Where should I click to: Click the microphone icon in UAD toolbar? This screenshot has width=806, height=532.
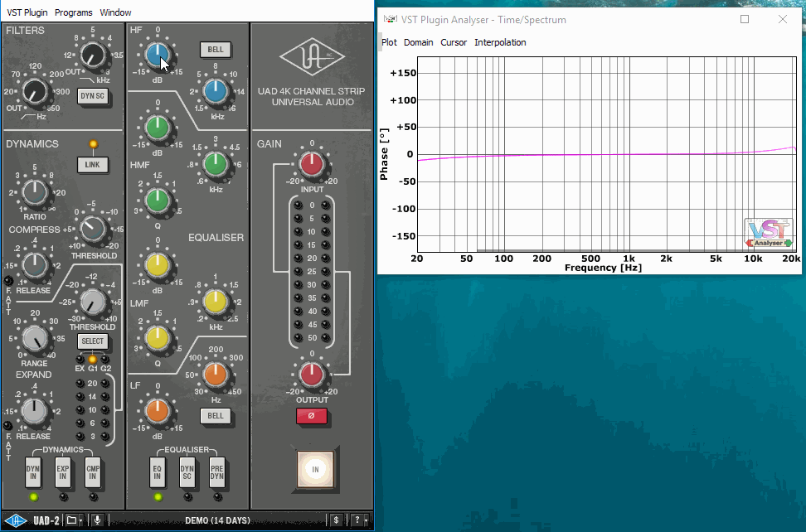tap(97, 520)
